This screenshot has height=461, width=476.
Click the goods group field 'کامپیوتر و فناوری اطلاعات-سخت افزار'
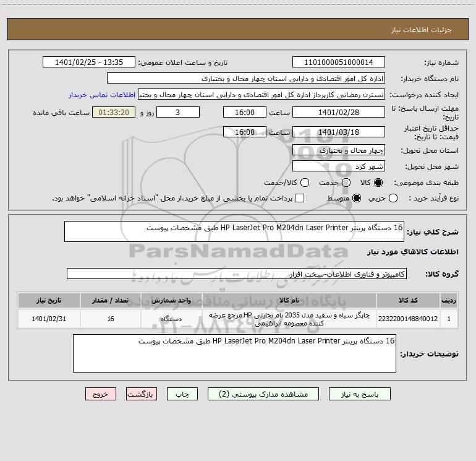click(x=237, y=274)
